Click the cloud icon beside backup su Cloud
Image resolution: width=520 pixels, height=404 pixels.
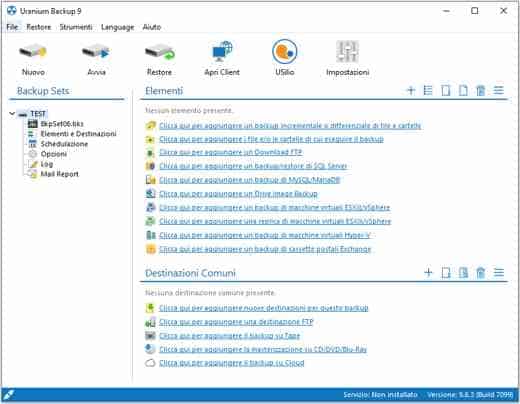pyautogui.click(x=151, y=363)
